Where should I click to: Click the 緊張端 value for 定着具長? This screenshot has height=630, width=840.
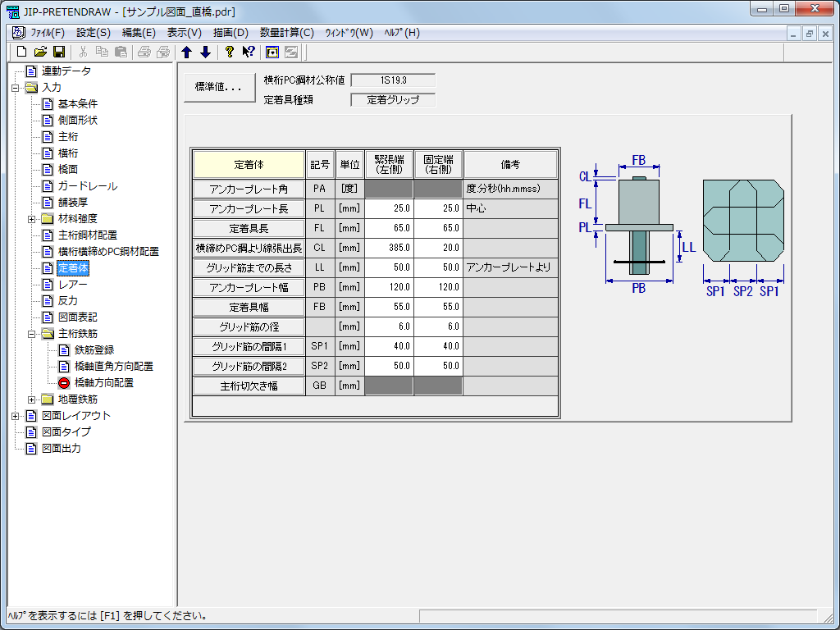pyautogui.click(x=389, y=228)
